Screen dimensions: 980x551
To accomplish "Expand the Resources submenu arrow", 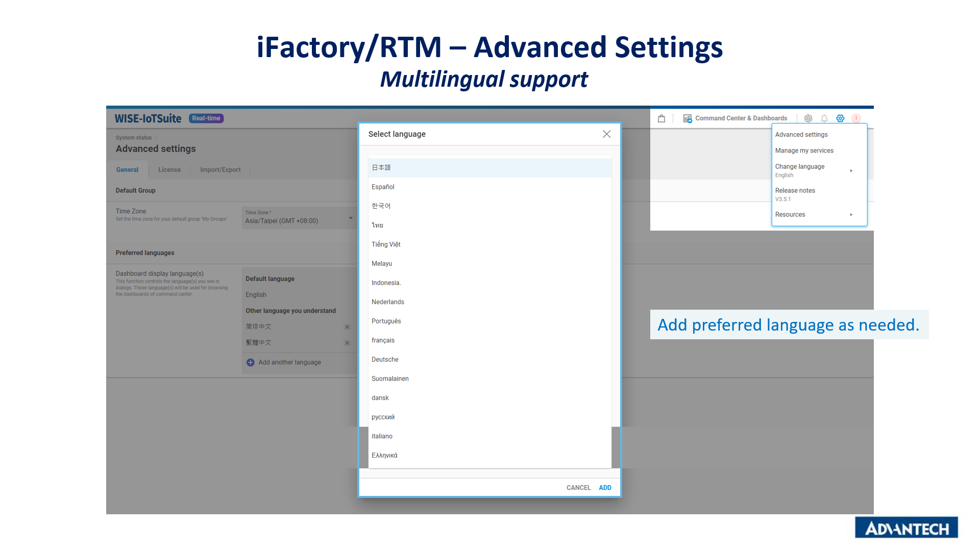I will point(851,215).
